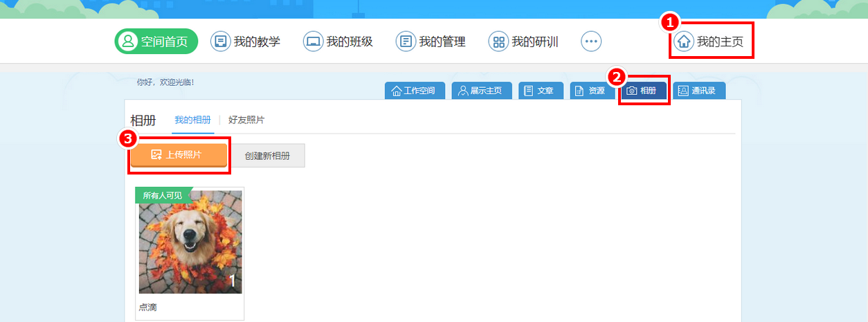Open the 工作空间 tab
Viewport: 868px width, 322px height.
[x=414, y=91]
